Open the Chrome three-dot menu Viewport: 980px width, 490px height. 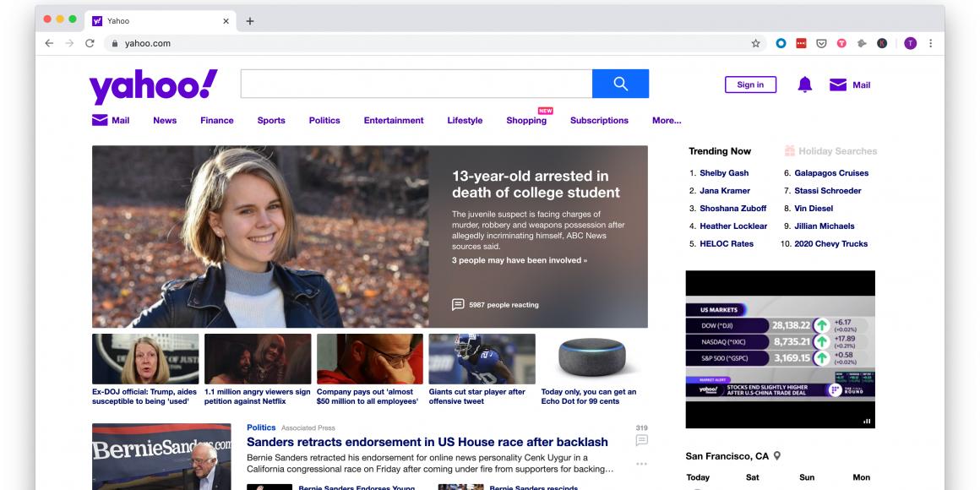(930, 43)
